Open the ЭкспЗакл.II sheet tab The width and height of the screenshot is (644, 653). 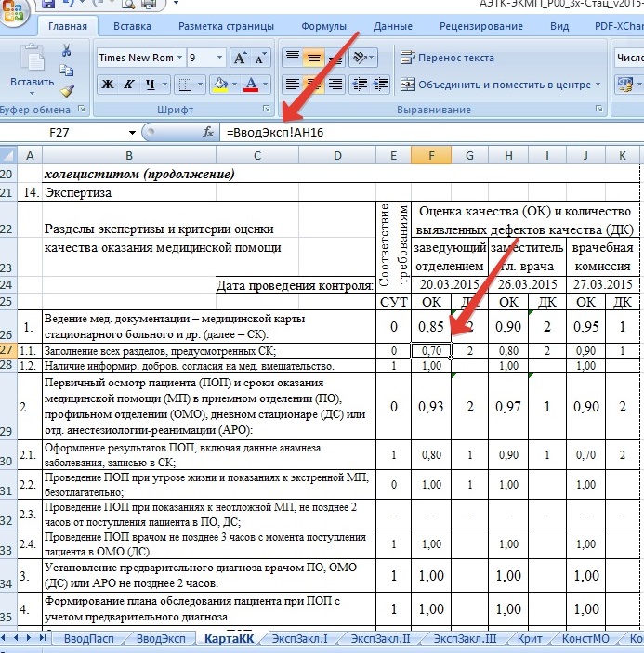(x=380, y=638)
